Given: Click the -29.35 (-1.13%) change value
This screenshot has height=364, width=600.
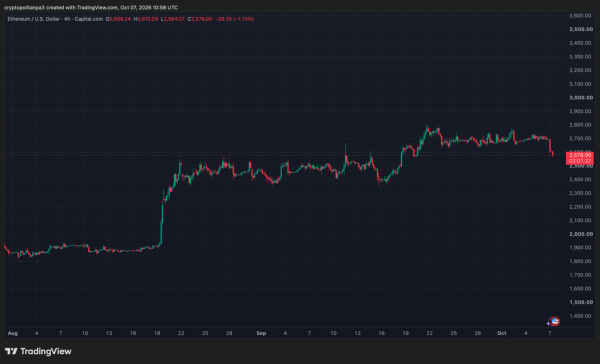Looking at the screenshot, I should coord(235,19).
